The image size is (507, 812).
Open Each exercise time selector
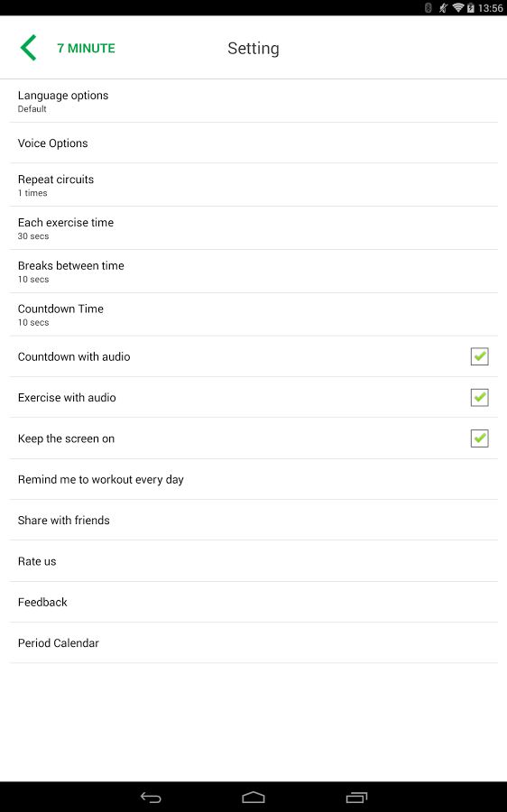click(x=253, y=228)
